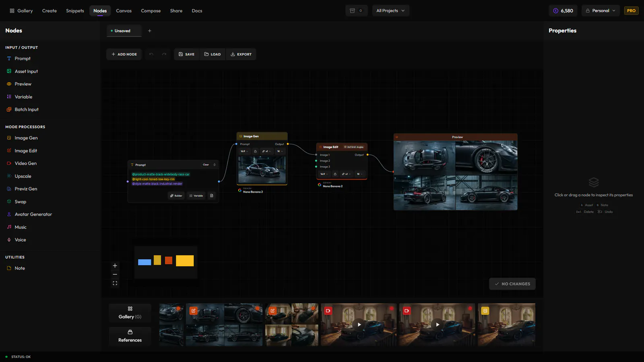This screenshot has width=644, height=362.
Task: Open the cart counter showing 0
Action: [x=356, y=11]
